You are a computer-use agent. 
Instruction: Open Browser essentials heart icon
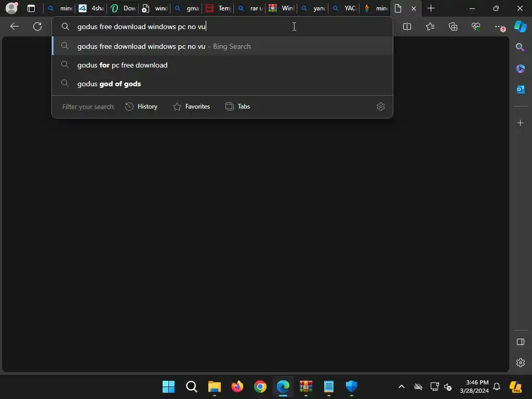pyautogui.click(x=476, y=26)
